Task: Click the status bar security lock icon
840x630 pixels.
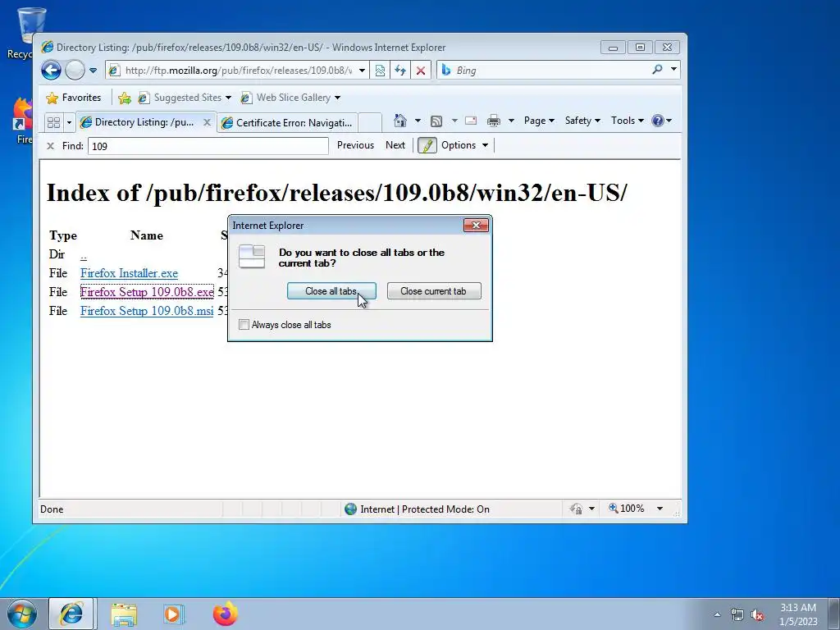Action: (x=577, y=509)
